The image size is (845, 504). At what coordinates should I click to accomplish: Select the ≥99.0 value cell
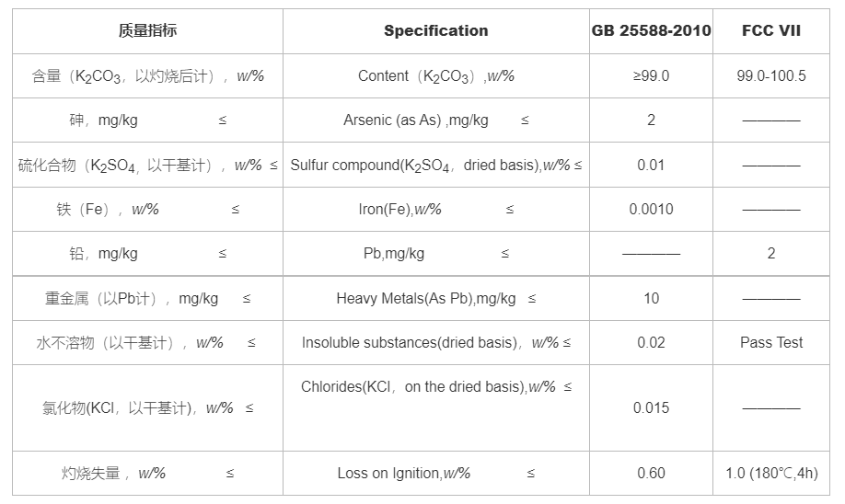(x=651, y=75)
